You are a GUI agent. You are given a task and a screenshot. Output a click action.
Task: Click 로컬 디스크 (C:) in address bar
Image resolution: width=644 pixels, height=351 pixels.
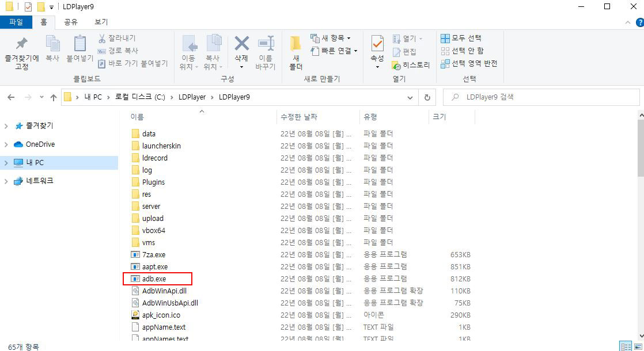[139, 97]
